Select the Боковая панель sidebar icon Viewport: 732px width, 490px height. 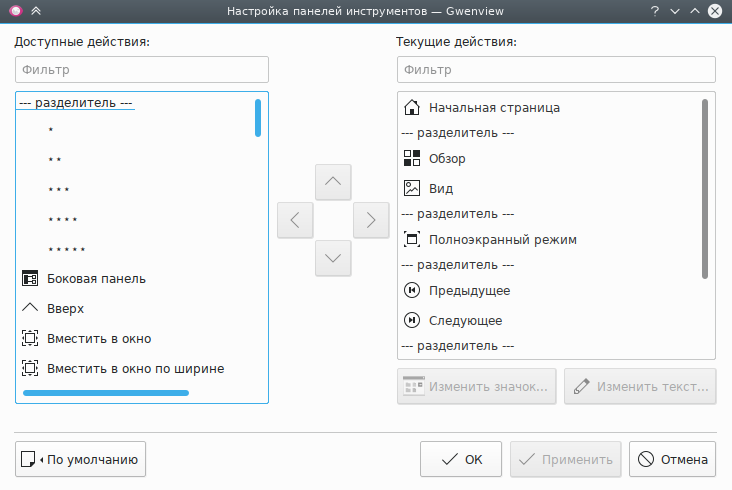[x=30, y=278]
